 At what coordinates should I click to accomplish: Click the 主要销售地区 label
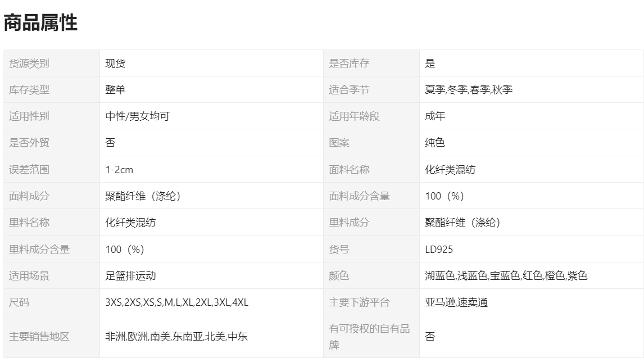click(x=39, y=337)
